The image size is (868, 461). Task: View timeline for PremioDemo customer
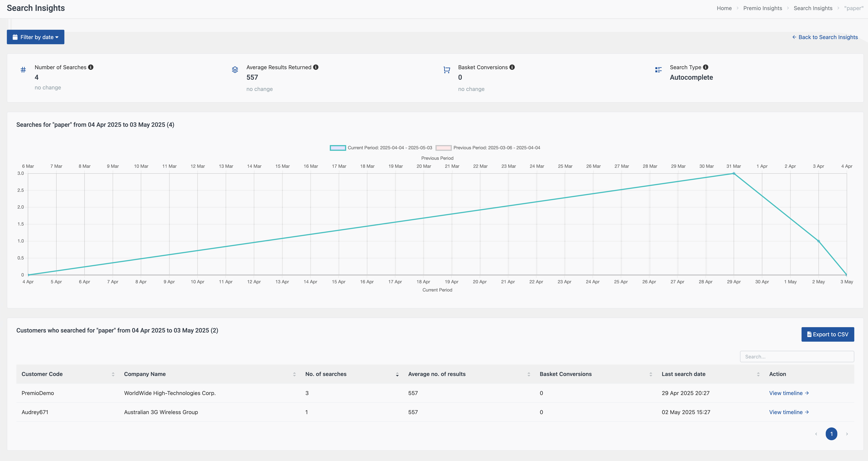pos(788,393)
